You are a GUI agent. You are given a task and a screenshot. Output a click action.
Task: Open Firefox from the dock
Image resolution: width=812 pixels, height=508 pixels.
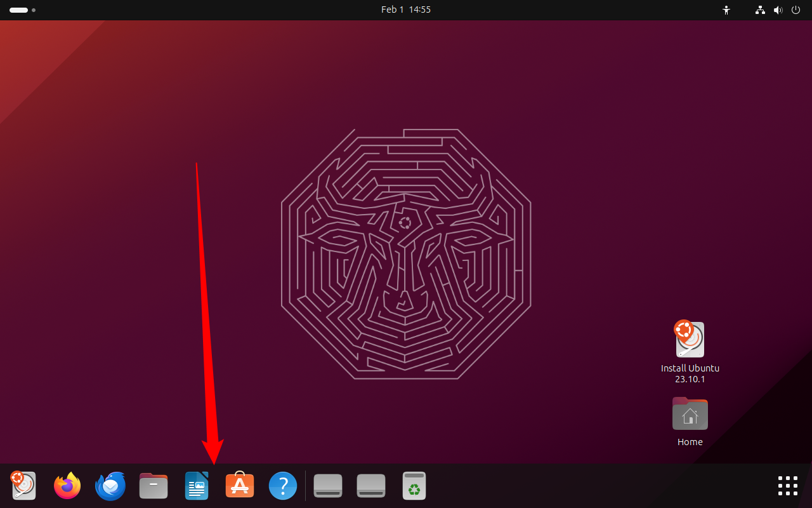pos(67,486)
